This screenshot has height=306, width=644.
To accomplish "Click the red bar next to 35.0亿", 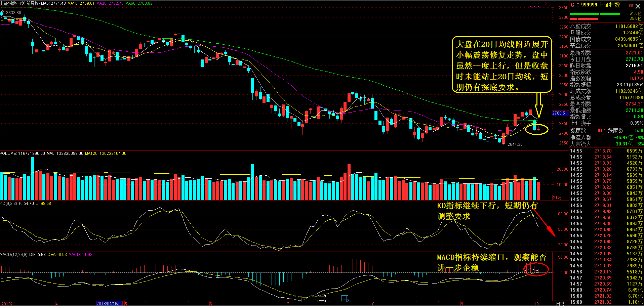I will 584,19.
